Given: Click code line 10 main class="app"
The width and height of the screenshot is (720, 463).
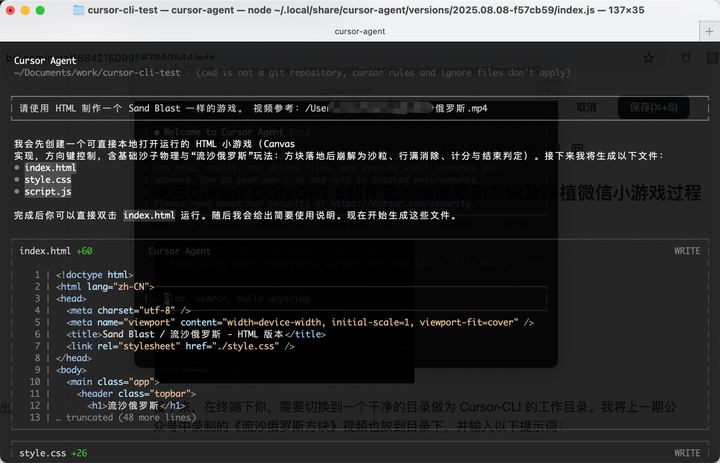Looking at the screenshot, I should tap(112, 382).
